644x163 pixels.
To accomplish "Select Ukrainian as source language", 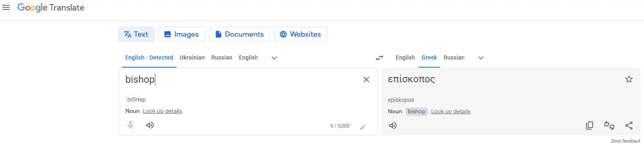I will 192,57.
